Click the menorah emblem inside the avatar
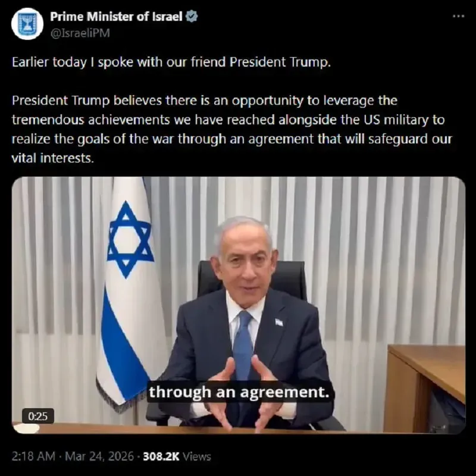This screenshot has width=476, height=476. (x=27, y=24)
